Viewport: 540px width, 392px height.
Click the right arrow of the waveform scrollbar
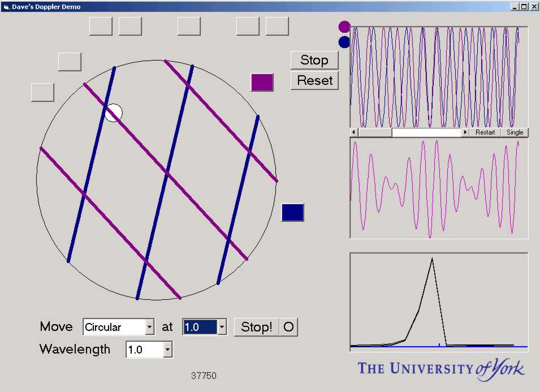[465, 132]
